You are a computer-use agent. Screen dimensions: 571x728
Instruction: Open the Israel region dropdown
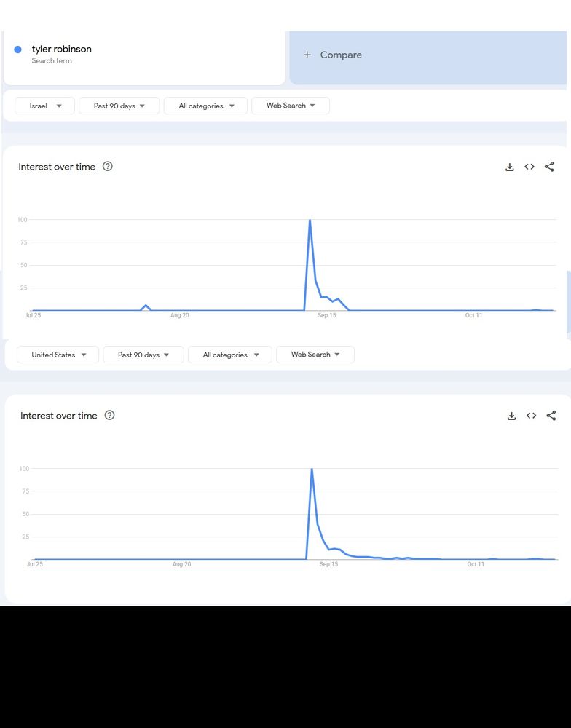(x=44, y=106)
